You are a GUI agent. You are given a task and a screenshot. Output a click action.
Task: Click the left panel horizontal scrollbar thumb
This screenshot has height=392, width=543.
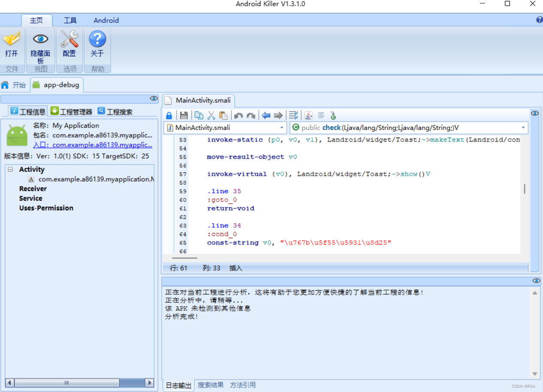(x=67, y=383)
